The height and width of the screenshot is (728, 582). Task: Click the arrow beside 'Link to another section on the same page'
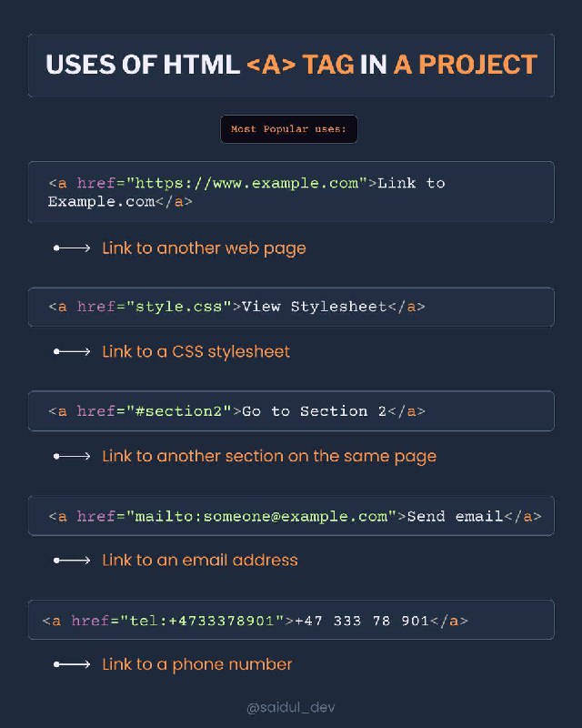pos(72,457)
